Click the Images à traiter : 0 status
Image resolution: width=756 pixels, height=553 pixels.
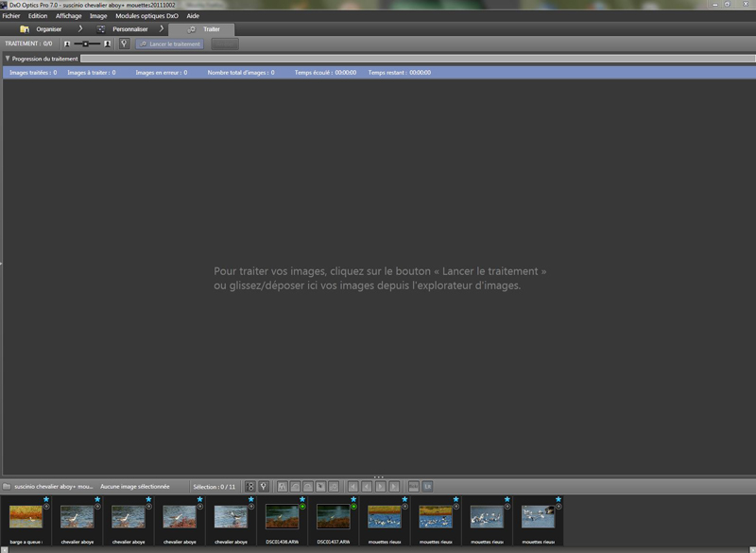click(x=92, y=73)
